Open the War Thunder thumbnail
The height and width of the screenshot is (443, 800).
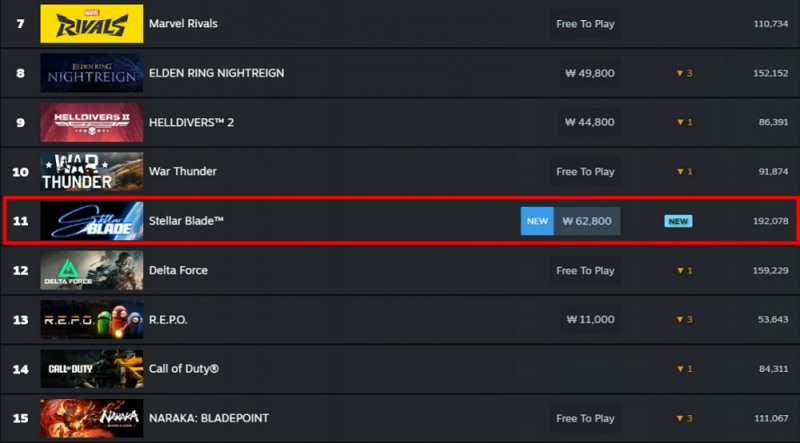pyautogui.click(x=91, y=172)
